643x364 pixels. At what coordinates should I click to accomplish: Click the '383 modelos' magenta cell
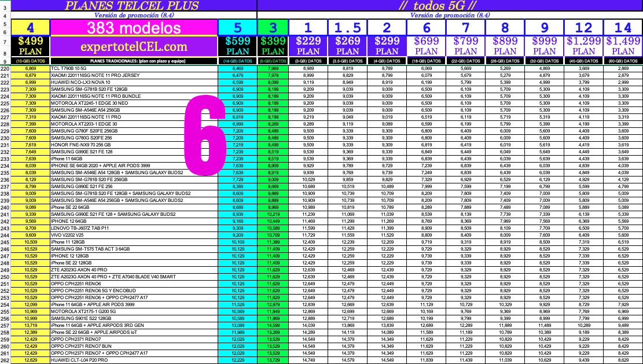click(134, 28)
